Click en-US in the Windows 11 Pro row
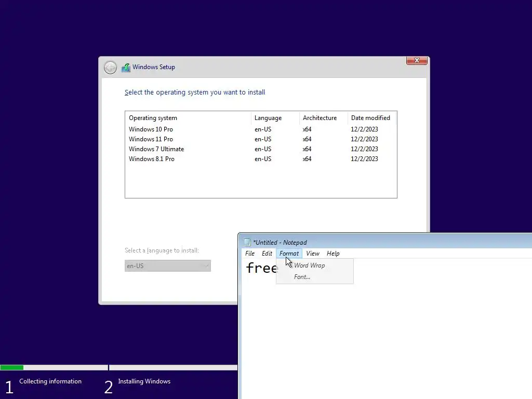Image resolution: width=532 pixels, height=399 pixels. tap(263, 139)
